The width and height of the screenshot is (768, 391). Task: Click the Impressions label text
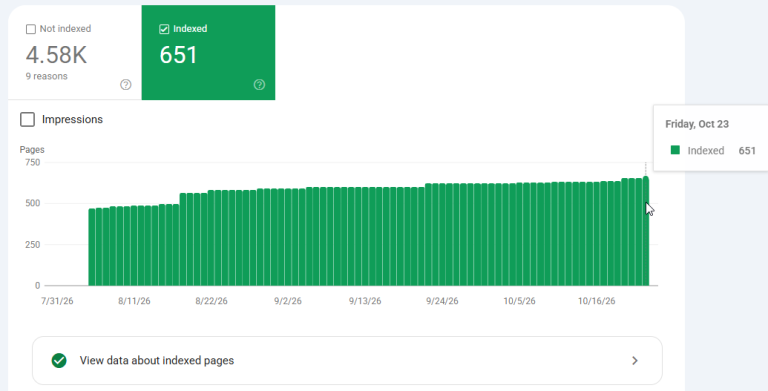(x=72, y=120)
